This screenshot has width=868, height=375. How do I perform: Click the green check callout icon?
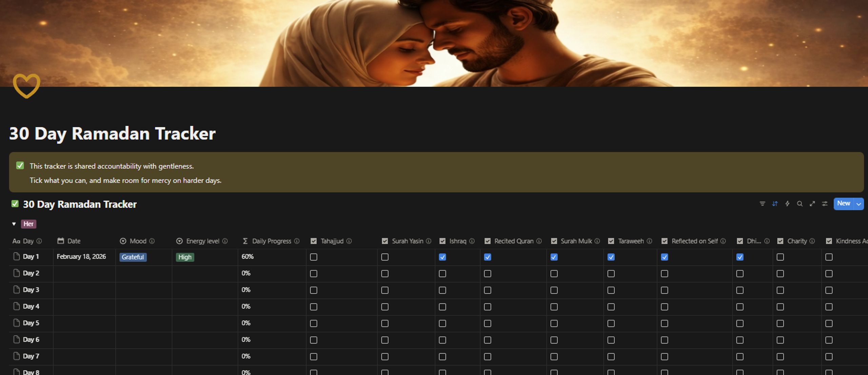(x=20, y=165)
